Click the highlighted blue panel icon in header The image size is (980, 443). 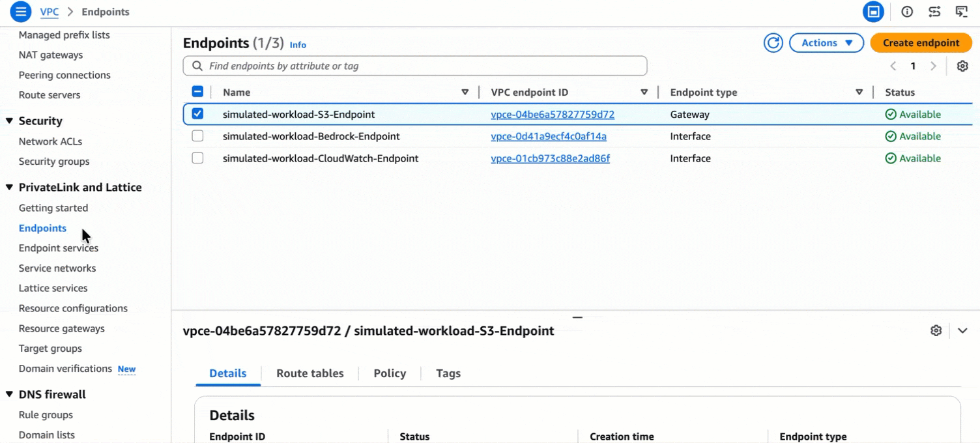[873, 12]
